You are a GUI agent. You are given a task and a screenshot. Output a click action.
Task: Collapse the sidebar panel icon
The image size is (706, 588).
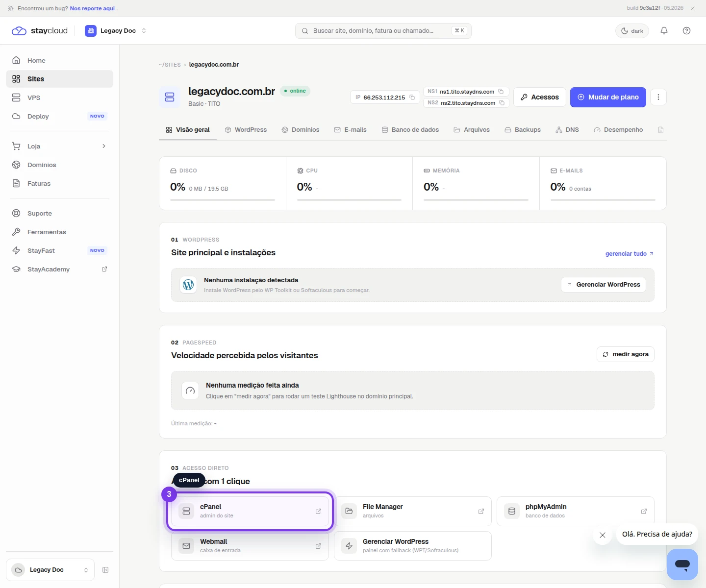pos(105,570)
